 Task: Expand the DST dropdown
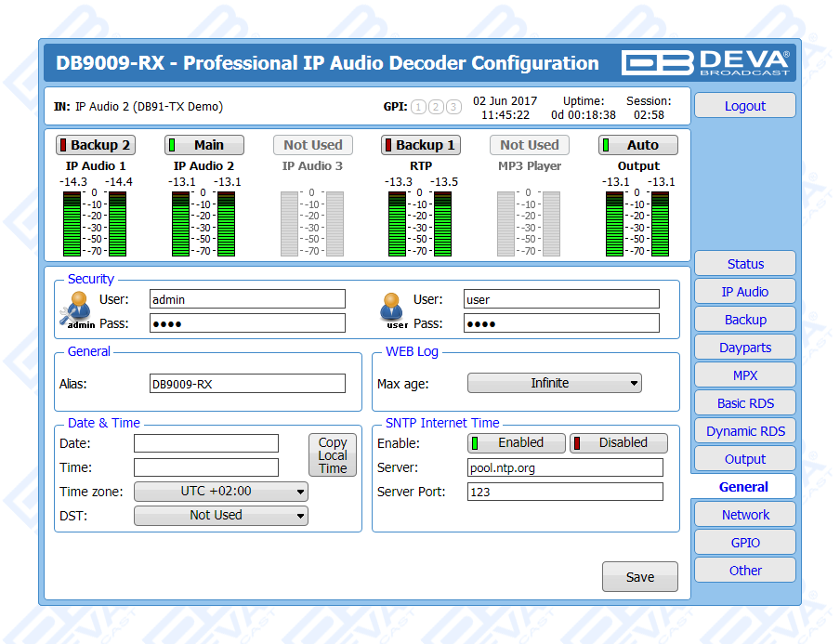(221, 516)
